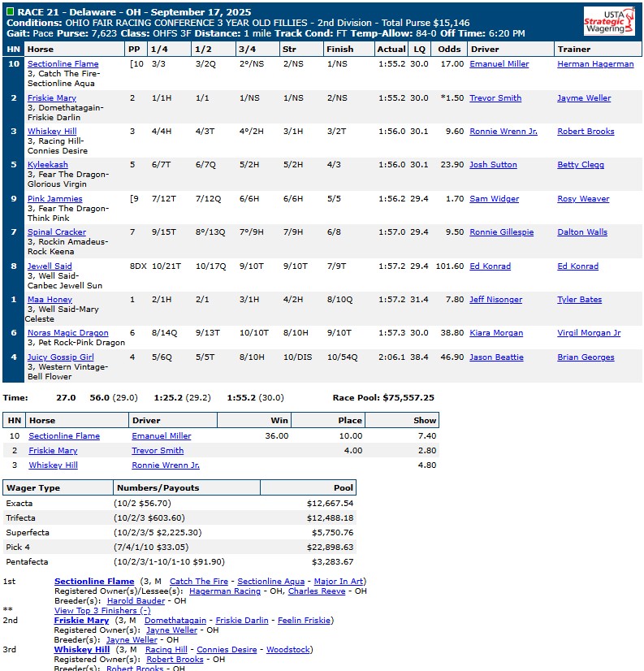Viewport: 644px width, 671px height.
Task: Click the USTA Strategic Wagering logo
Action: (x=609, y=20)
